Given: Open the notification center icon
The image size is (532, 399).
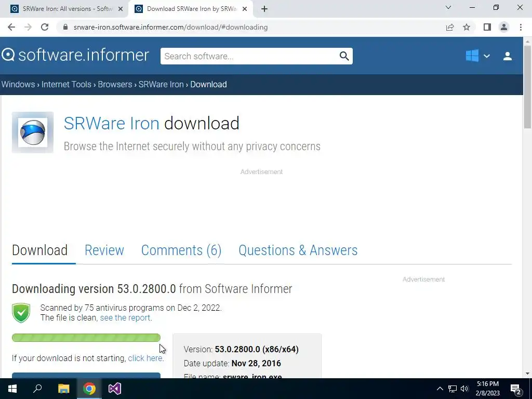Looking at the screenshot, I should 516,389.
